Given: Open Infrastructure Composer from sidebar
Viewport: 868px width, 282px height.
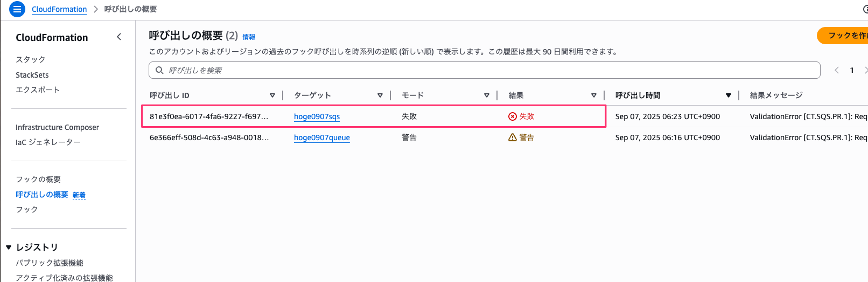Looking at the screenshot, I should [x=57, y=127].
